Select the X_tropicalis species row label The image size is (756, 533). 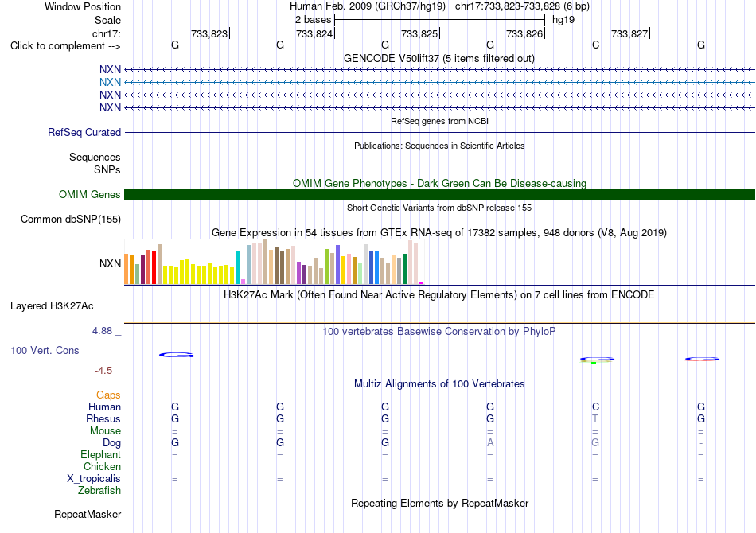pyautogui.click(x=94, y=479)
